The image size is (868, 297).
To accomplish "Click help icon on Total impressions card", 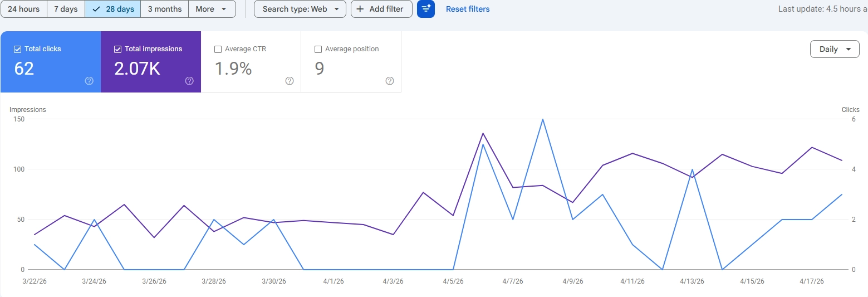I will [x=189, y=81].
